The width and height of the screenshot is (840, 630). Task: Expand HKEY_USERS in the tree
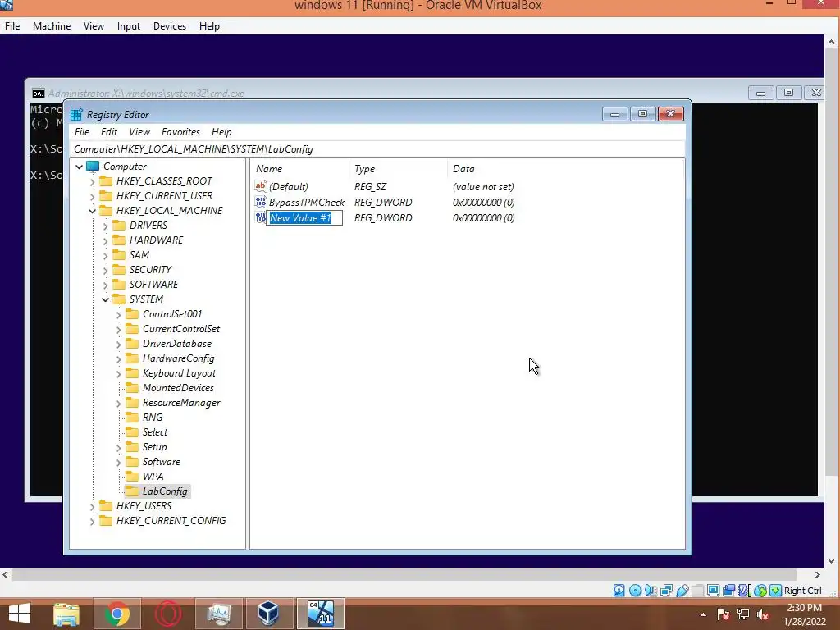92,506
